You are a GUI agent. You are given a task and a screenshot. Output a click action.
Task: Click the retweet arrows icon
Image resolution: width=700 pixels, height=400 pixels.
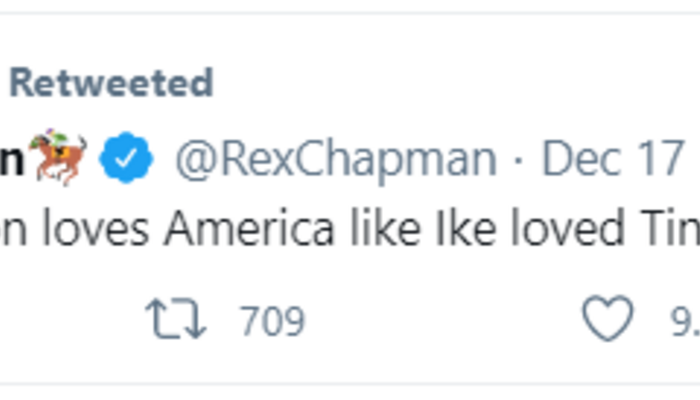[176, 320]
